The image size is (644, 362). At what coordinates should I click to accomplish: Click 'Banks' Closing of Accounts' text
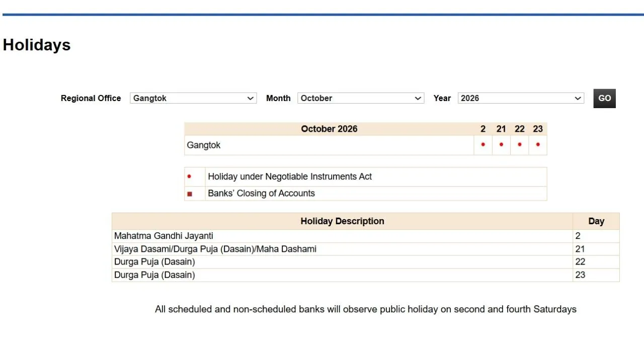(261, 194)
